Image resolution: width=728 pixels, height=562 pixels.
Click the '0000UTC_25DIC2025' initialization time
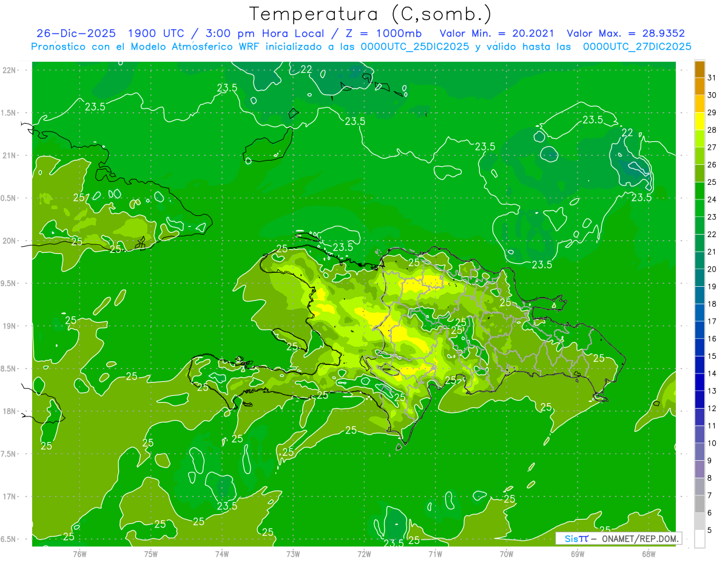click(x=414, y=47)
